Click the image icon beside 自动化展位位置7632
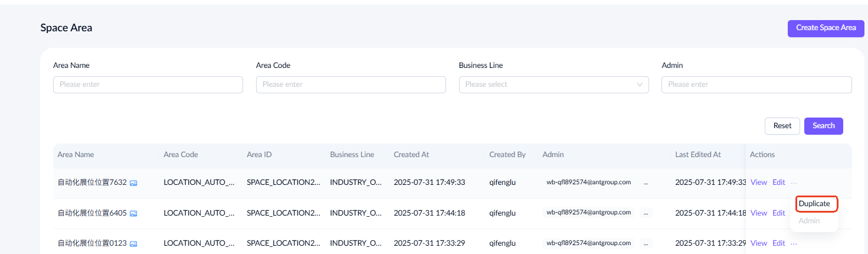868x254 pixels. click(x=133, y=183)
